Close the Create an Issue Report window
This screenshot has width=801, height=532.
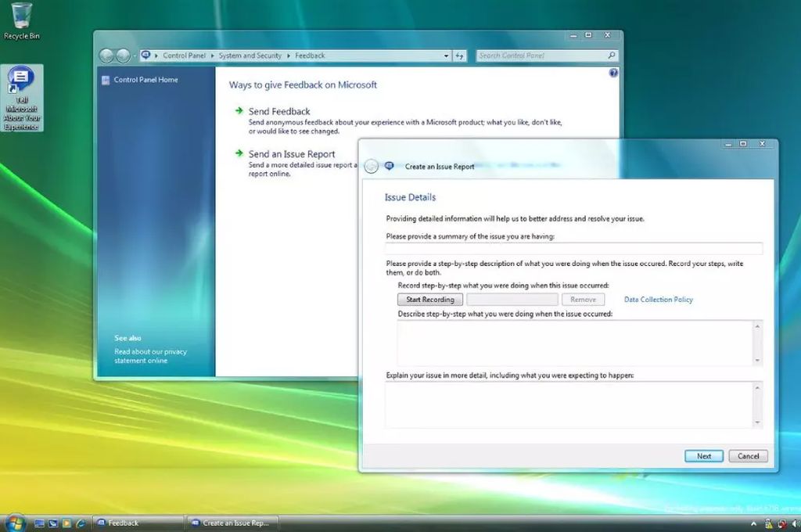coord(762,144)
